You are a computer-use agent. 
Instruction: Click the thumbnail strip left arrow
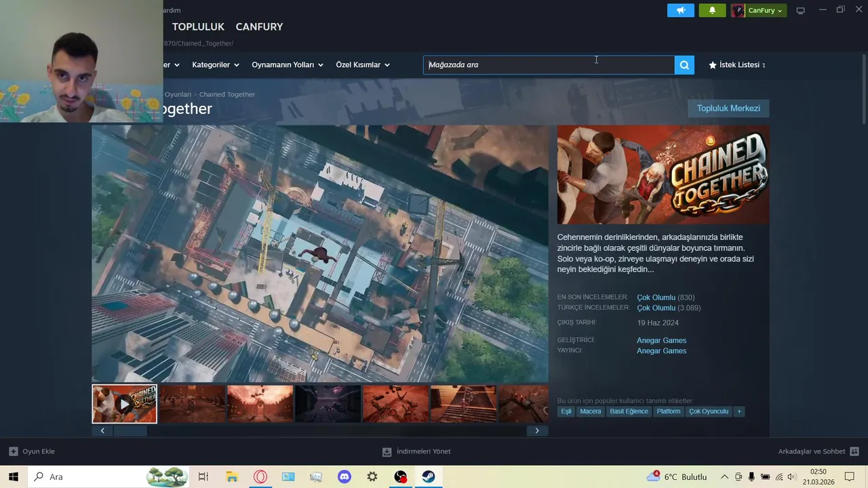[x=102, y=430]
